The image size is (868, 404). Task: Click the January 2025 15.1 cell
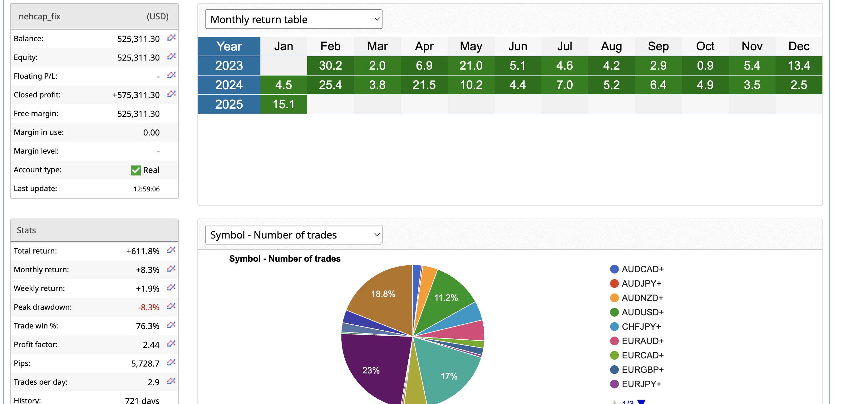point(284,105)
